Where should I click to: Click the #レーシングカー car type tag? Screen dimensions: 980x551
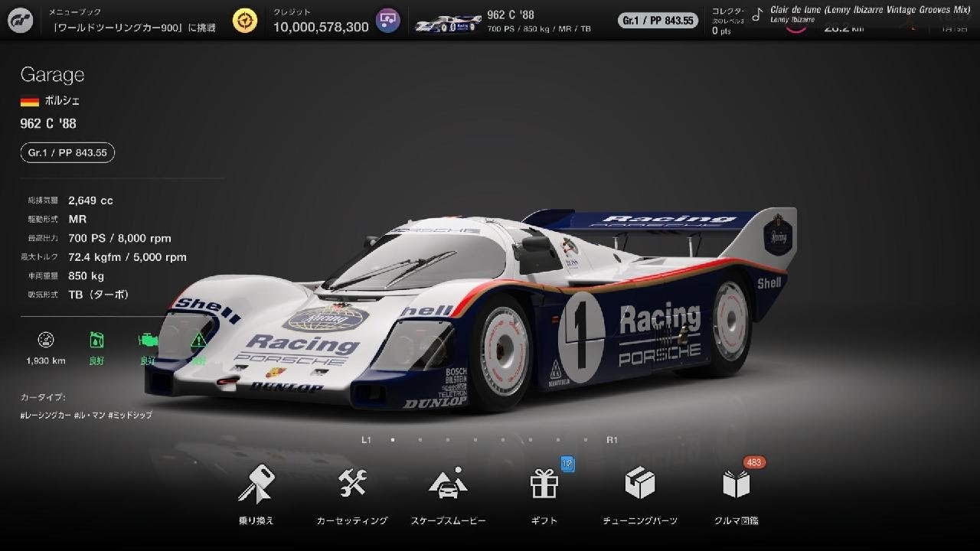[x=45, y=416]
